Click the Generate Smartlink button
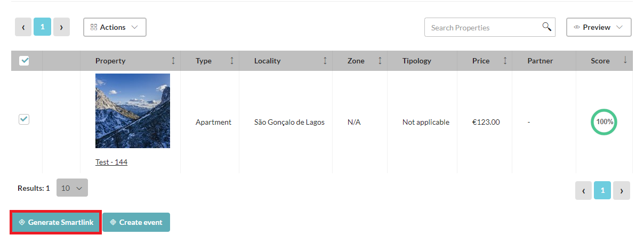 [x=55, y=222]
